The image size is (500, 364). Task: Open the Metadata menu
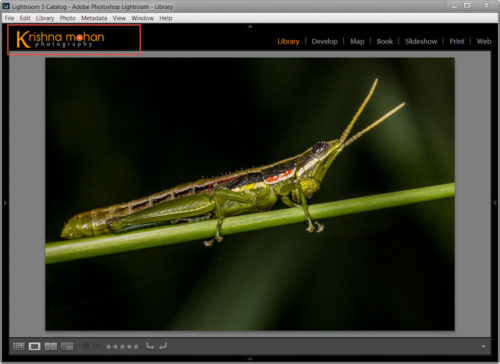[x=94, y=18]
